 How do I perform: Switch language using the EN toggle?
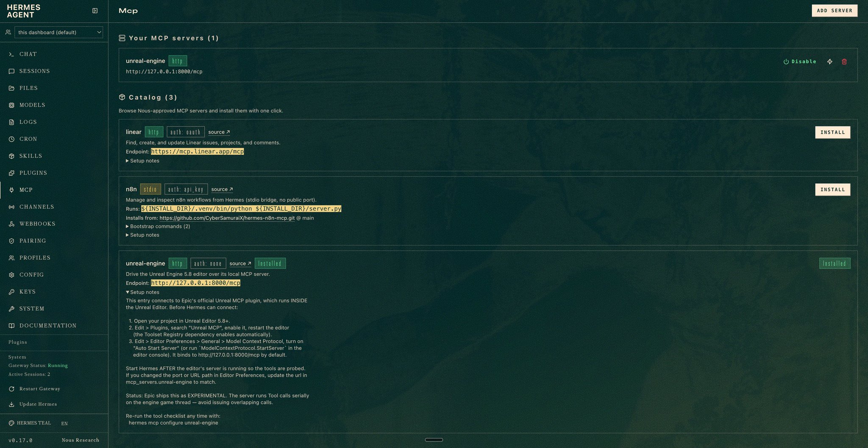click(64, 423)
